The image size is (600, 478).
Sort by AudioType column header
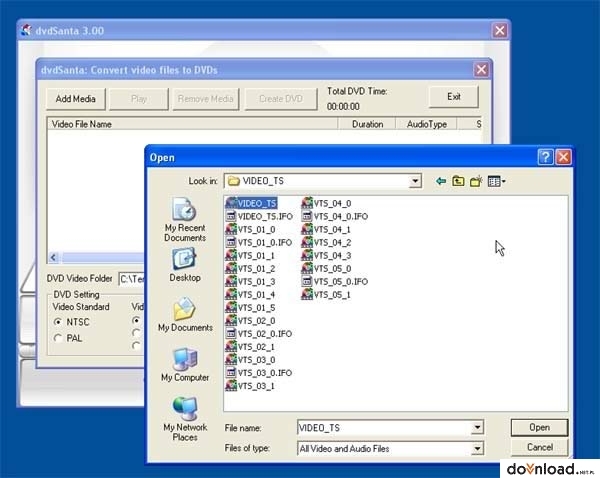(x=426, y=124)
